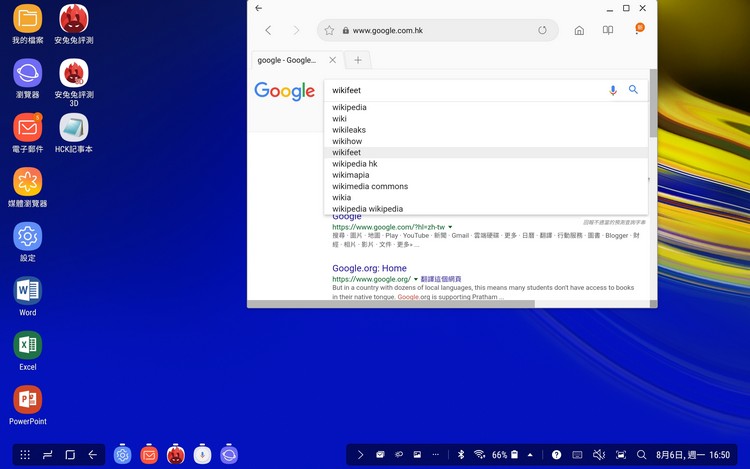Screen dimensions: 750x469
Task: Click the address bar www.google.com.hk
Action: 387,31
